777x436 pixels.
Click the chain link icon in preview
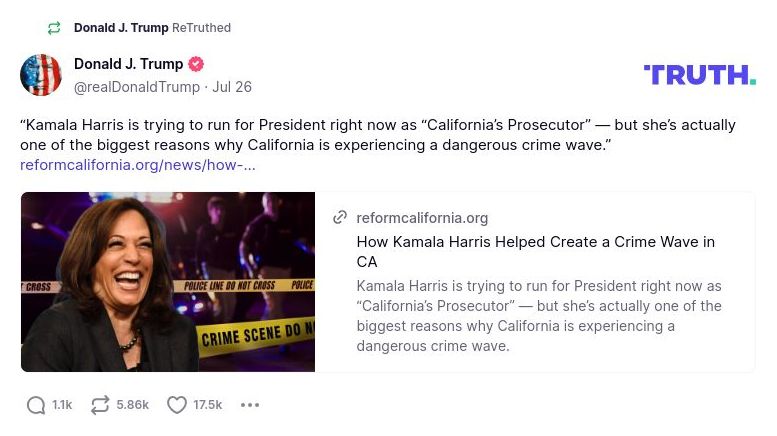(340, 218)
